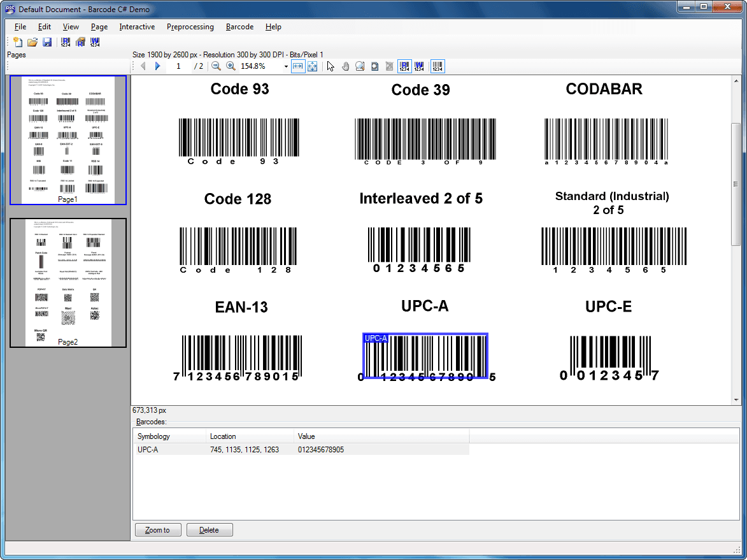Viewport: 747px width, 560px height.
Task: Toggle the read barcode interactive mode in viewer toolbar
Action: 404,66
